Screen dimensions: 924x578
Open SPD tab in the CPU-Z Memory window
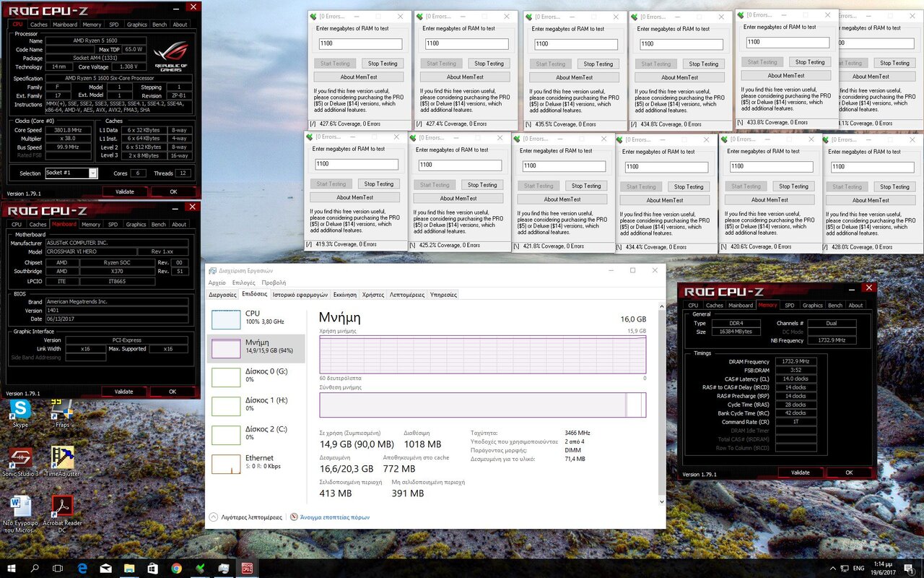(790, 305)
